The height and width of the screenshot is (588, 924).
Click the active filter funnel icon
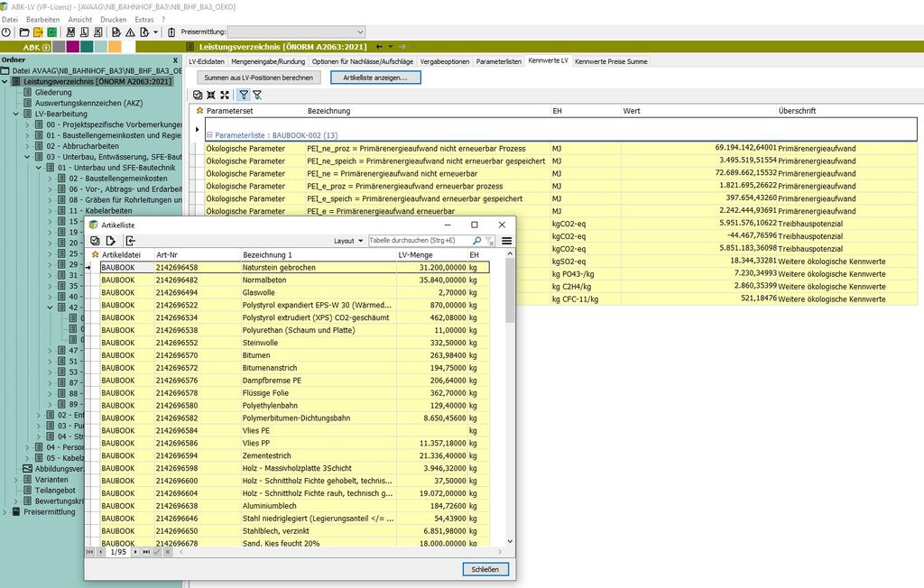pyautogui.click(x=243, y=95)
